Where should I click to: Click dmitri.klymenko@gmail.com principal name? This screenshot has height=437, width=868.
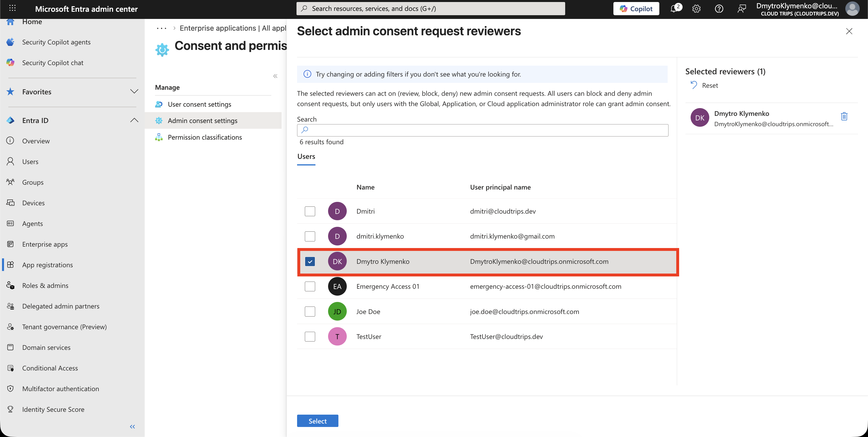[x=512, y=236]
